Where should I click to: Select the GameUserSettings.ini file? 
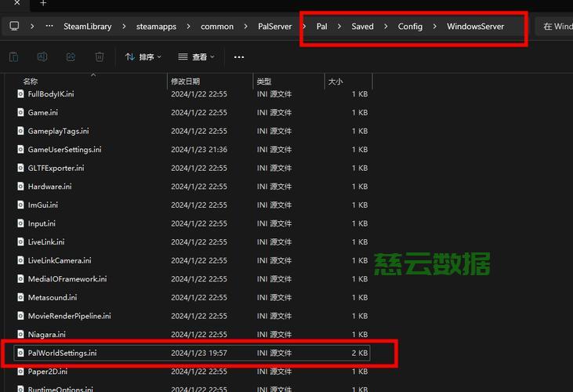(x=64, y=150)
